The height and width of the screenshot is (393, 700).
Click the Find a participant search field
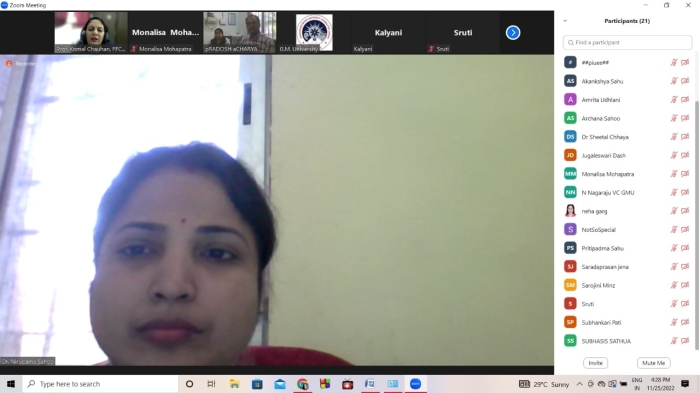[x=627, y=42]
